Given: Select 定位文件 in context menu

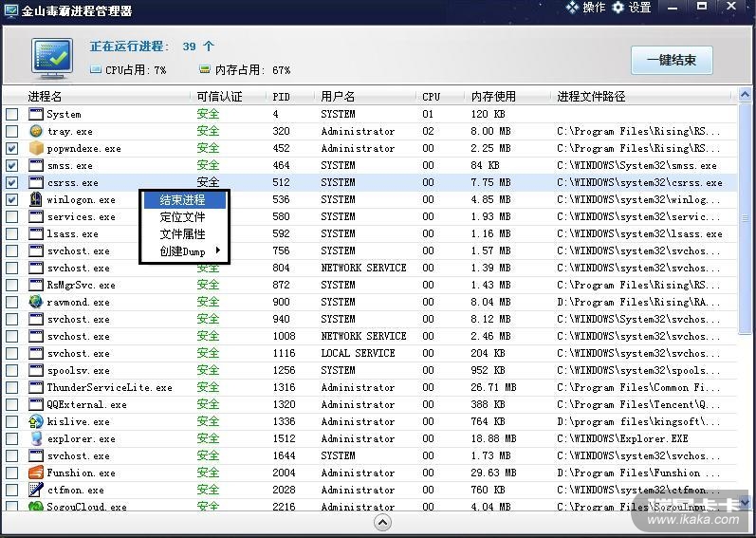Looking at the screenshot, I should 185,217.
